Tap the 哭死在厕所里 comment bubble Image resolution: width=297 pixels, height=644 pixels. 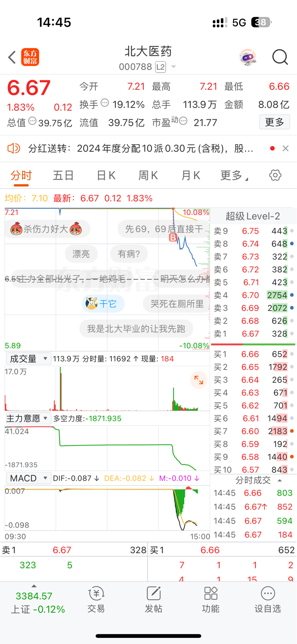click(x=177, y=304)
